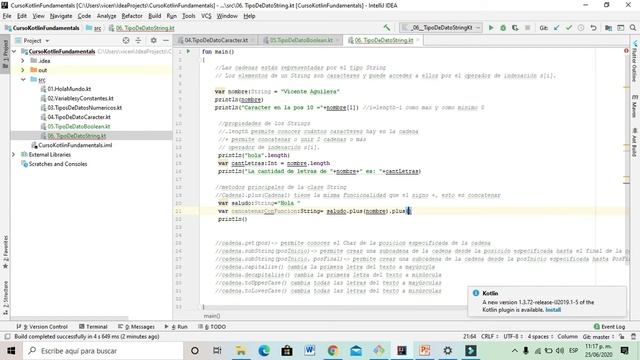Open Search Everywhere magnifier icon
This screenshot has width=640, height=360.
pos(633,28)
